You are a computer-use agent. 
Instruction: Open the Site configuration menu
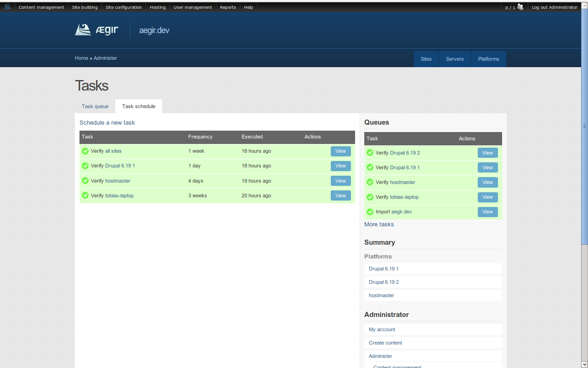click(x=124, y=7)
